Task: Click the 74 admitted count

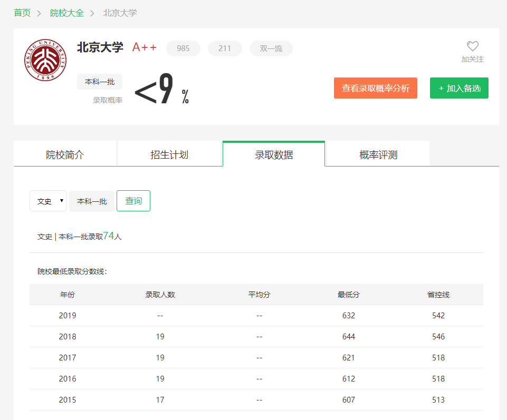Action: tap(109, 236)
